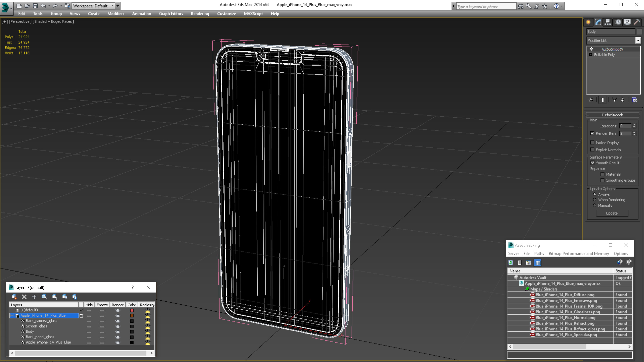Open the Modify command panel tab
The width and height of the screenshot is (644, 362).
[598, 22]
